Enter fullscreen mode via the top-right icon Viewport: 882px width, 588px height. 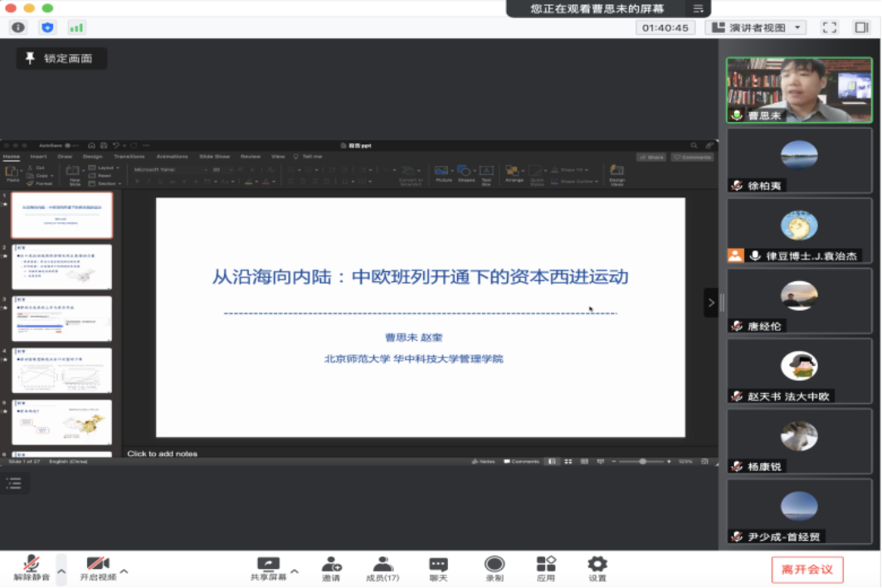point(829,27)
